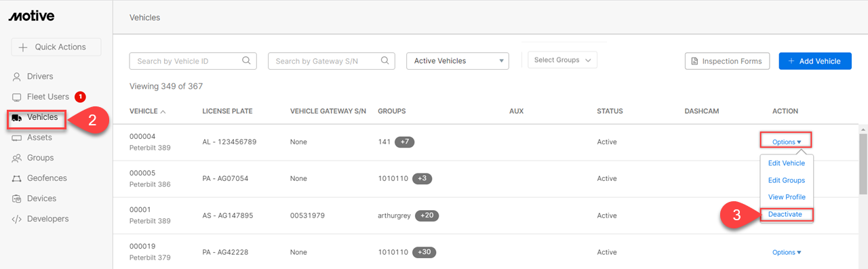Click the Geofences polygon icon
This screenshot has height=269, width=868.
point(17,178)
